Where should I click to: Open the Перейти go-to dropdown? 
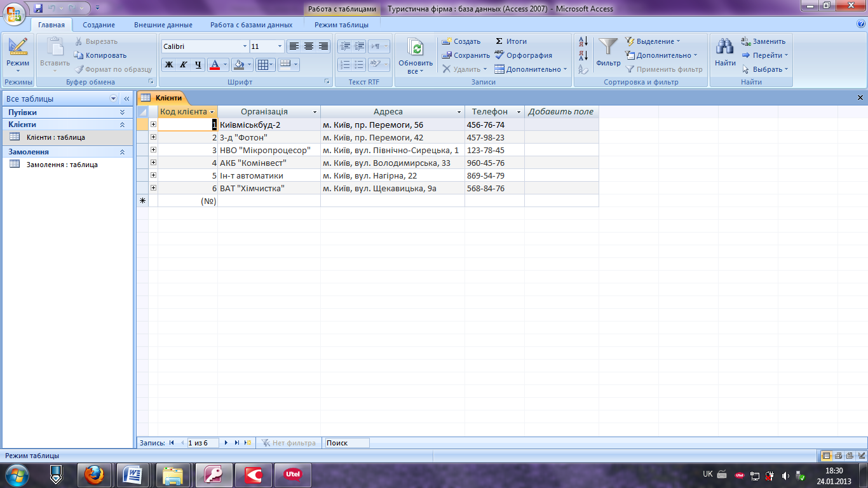[765, 55]
